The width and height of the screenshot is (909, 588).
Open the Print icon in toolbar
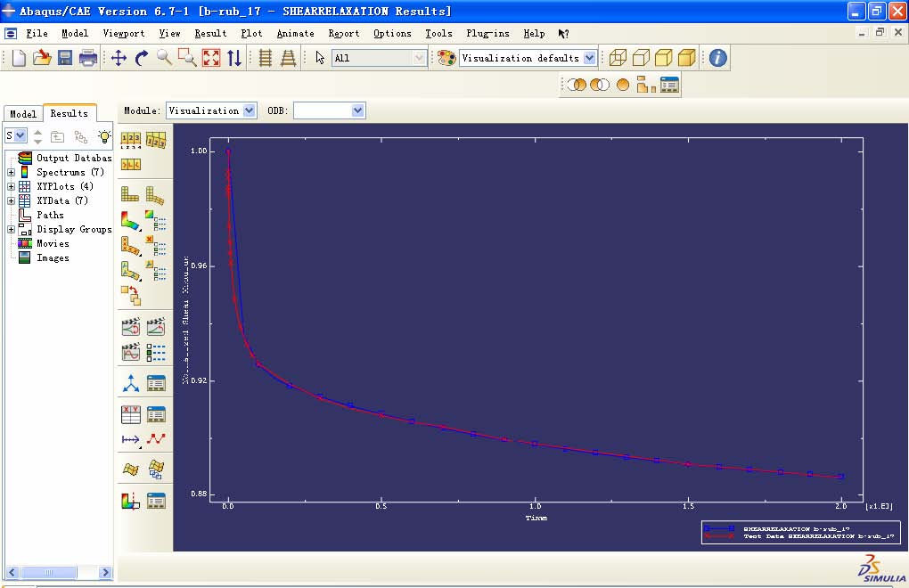pyautogui.click(x=88, y=58)
